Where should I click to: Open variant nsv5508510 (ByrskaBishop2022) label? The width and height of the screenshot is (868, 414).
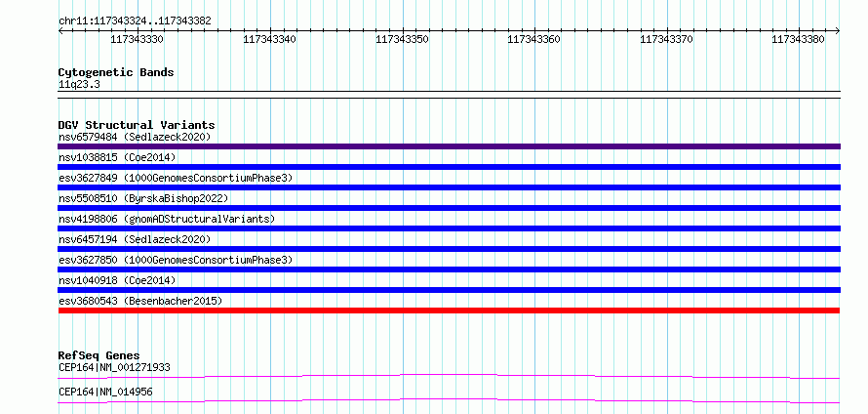click(143, 198)
